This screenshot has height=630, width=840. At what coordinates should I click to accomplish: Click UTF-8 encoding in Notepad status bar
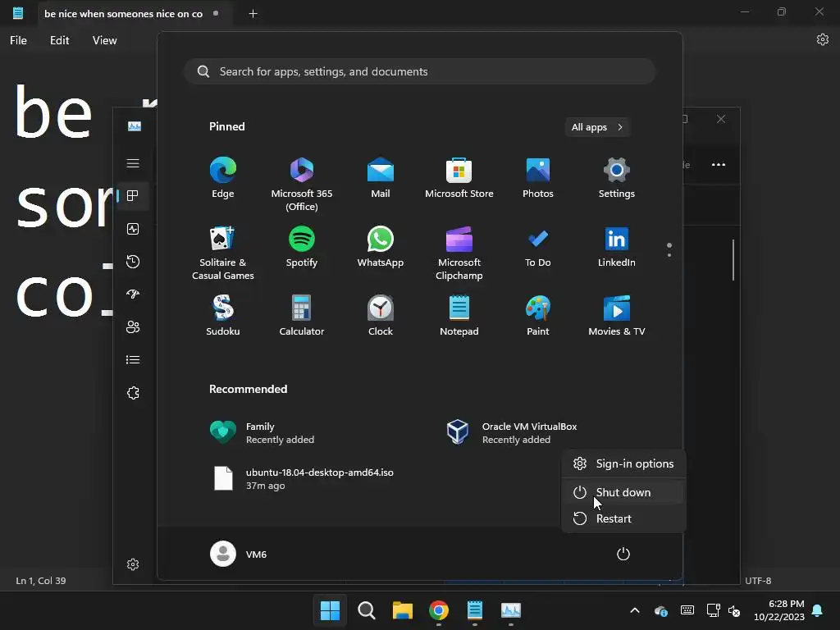[x=758, y=581]
